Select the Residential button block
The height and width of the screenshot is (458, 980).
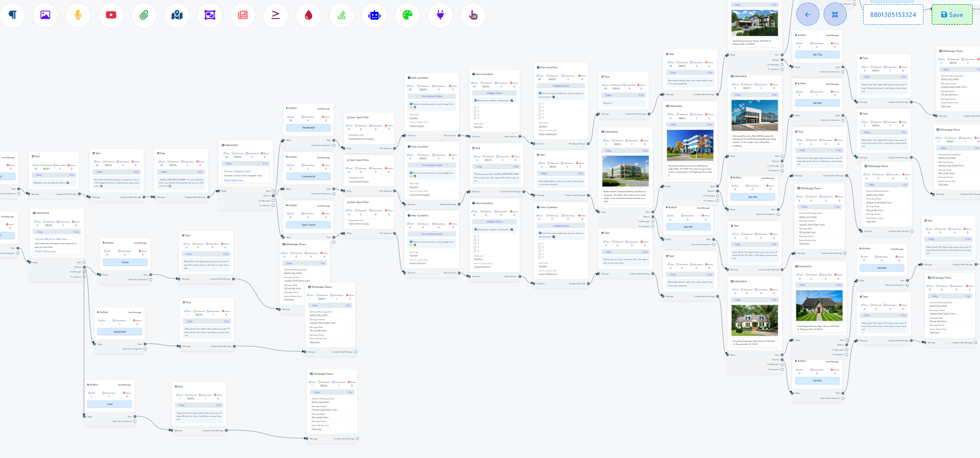pos(309,127)
